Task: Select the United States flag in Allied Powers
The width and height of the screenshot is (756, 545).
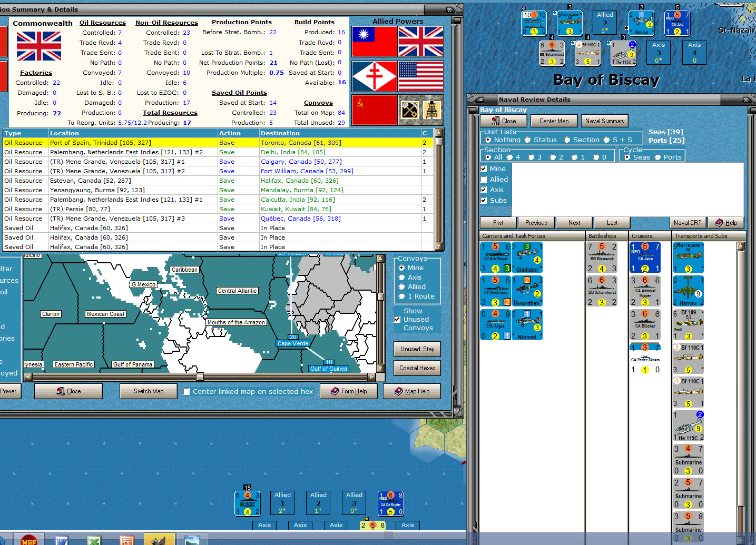Action: (x=421, y=76)
